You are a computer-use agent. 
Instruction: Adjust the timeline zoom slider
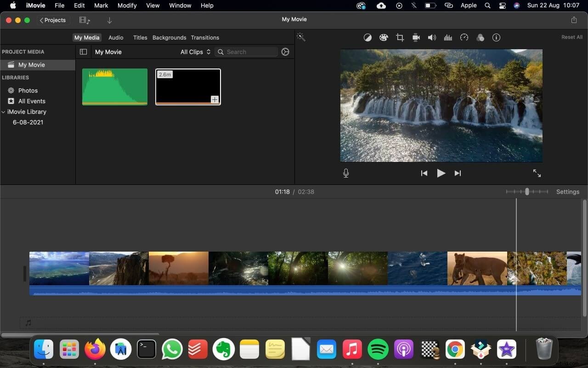tap(527, 192)
